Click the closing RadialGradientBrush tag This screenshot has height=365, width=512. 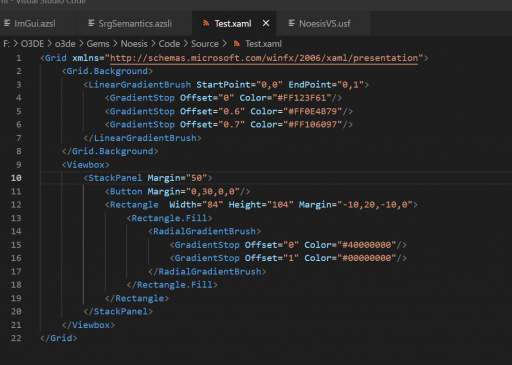click(207, 271)
